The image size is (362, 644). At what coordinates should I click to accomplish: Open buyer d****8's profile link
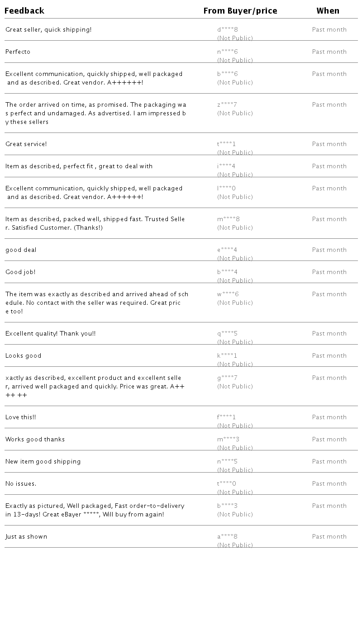pos(227,30)
